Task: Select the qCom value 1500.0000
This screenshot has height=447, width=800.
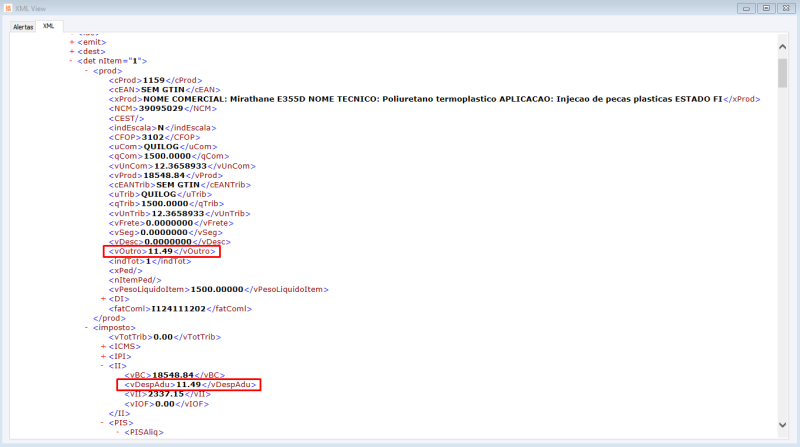Action: (167, 156)
